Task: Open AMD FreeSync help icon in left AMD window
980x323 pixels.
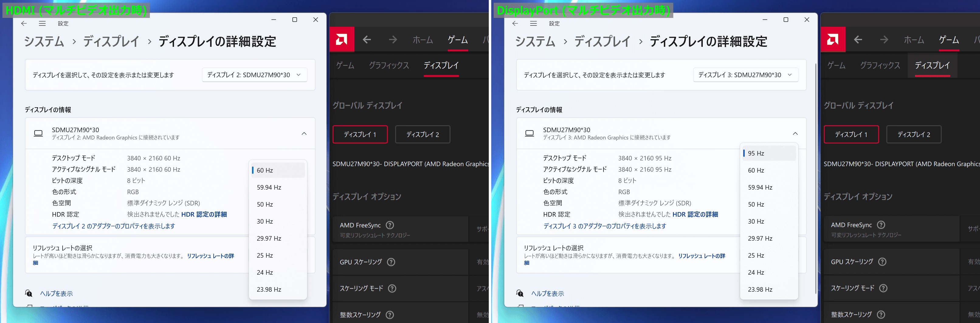Action: [390, 225]
